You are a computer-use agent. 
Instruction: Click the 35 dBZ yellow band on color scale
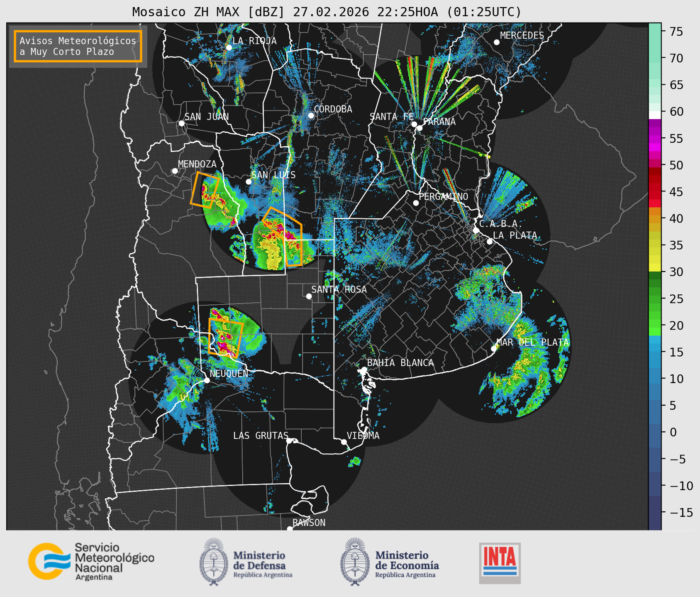(655, 245)
